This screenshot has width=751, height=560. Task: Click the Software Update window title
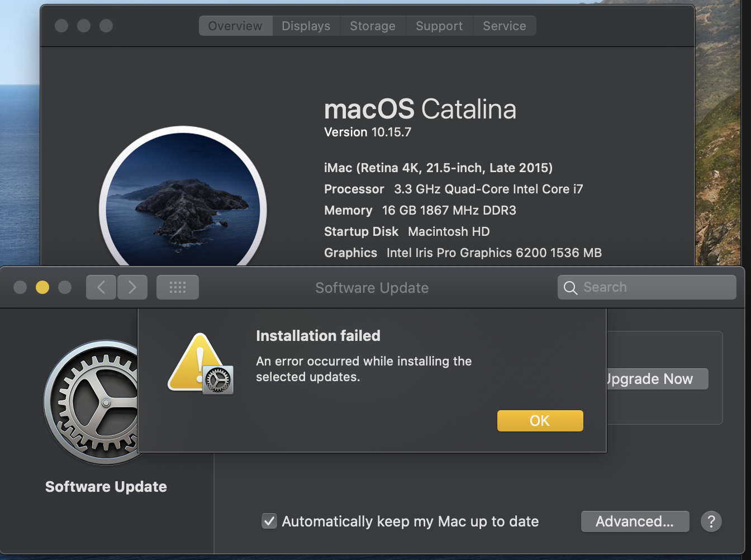click(372, 288)
